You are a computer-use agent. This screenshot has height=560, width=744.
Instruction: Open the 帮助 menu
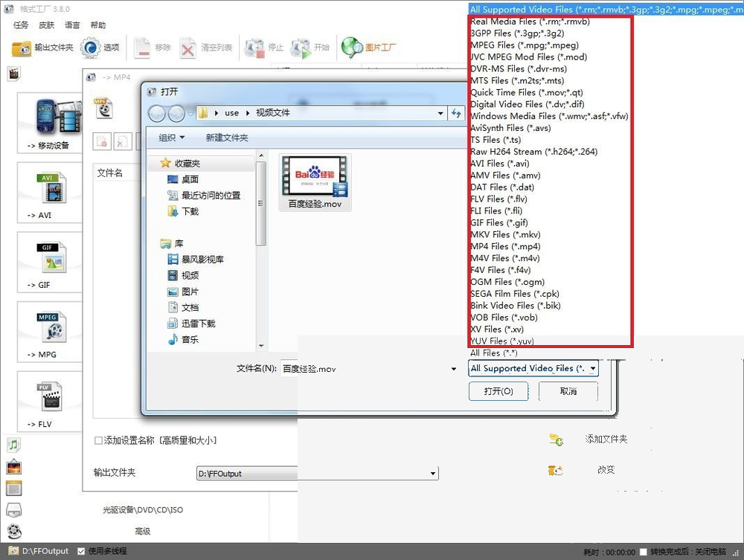point(98,25)
